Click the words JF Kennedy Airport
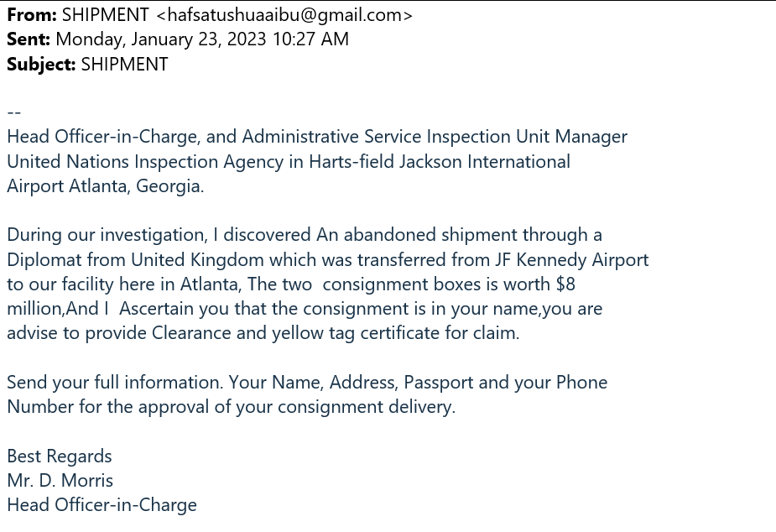Viewport: 776px width, 532px height. click(x=571, y=260)
